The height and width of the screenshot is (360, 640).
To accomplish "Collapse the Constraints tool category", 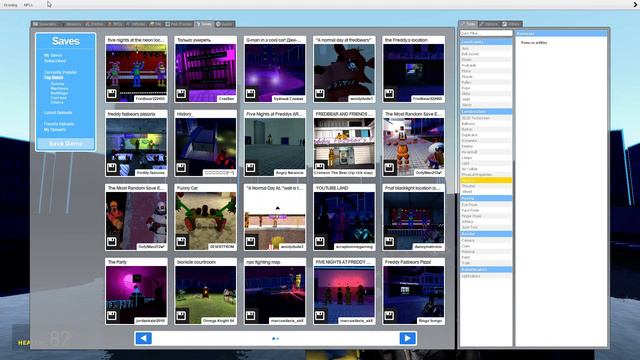I will click(486, 42).
